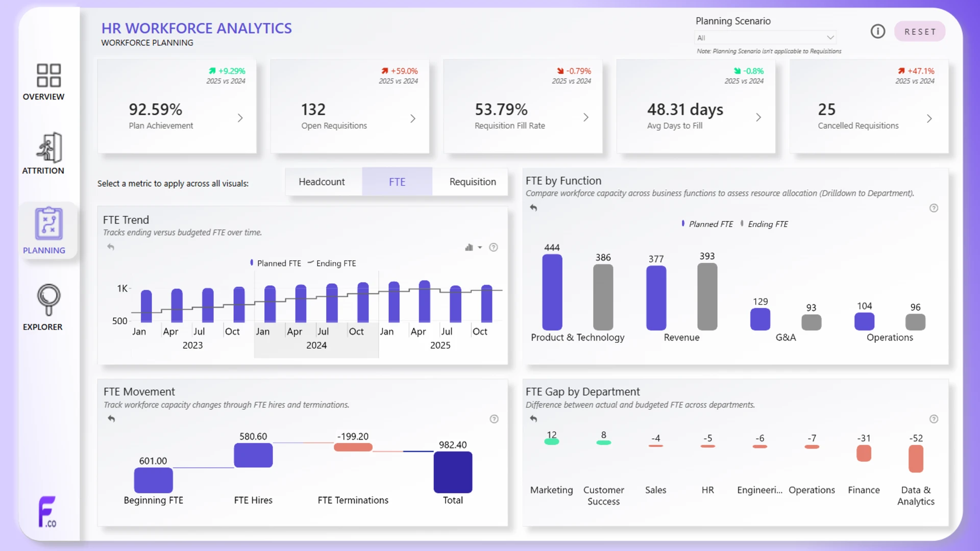
Task: Click FTE Gap by Department help icon
Action: click(934, 419)
